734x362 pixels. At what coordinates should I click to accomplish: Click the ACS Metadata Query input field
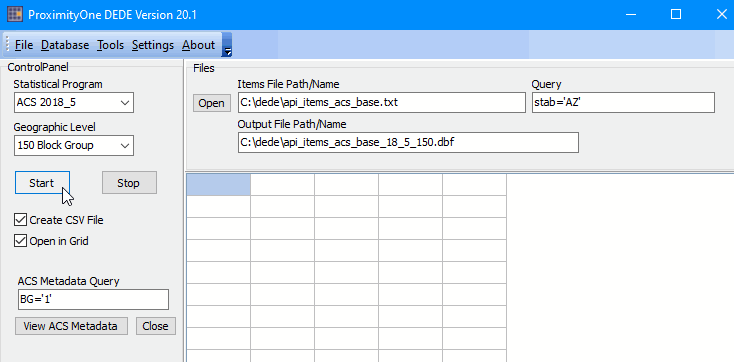point(93,299)
